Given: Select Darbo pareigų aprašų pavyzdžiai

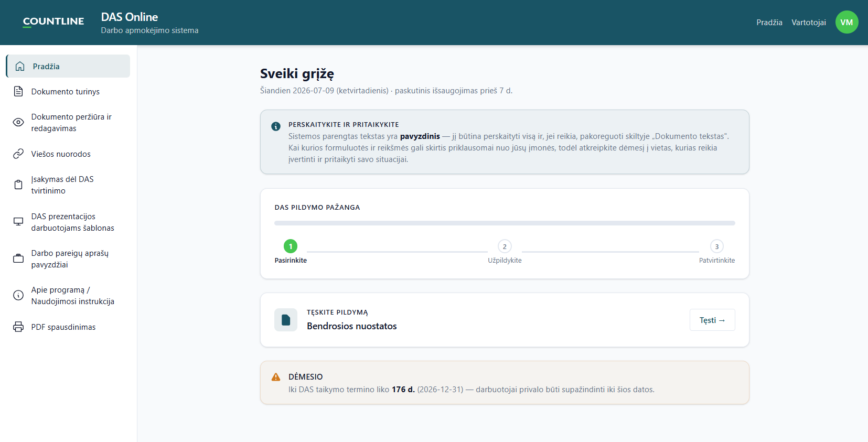Looking at the screenshot, I should pyautogui.click(x=68, y=258).
